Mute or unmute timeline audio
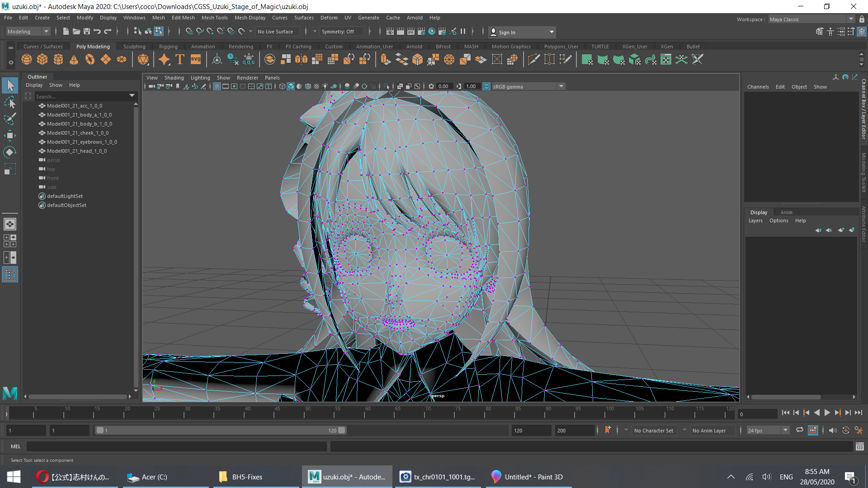This screenshot has height=488, width=868. click(833, 430)
